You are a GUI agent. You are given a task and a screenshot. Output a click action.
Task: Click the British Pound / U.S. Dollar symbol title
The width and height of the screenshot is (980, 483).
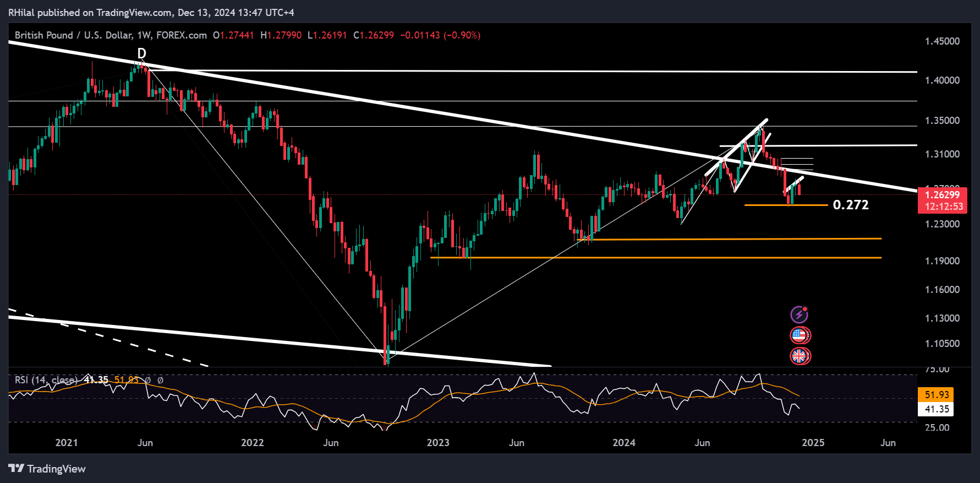[73, 35]
